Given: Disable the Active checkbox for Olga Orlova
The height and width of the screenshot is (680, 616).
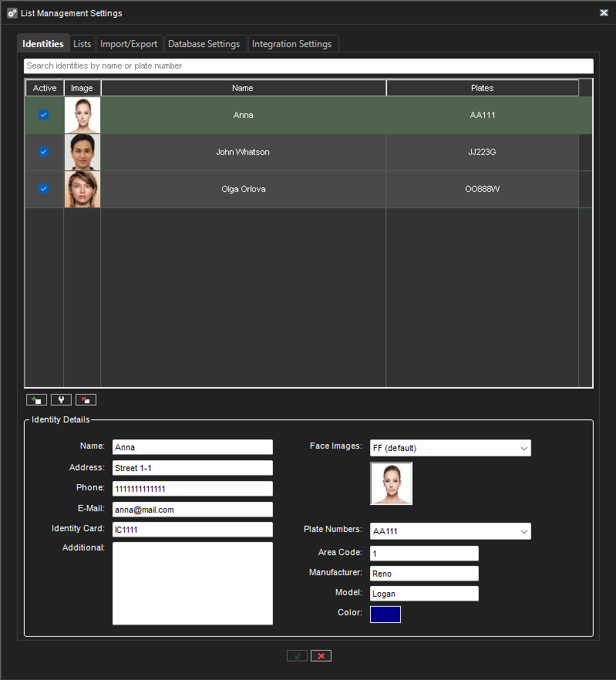Looking at the screenshot, I should click(x=44, y=189).
